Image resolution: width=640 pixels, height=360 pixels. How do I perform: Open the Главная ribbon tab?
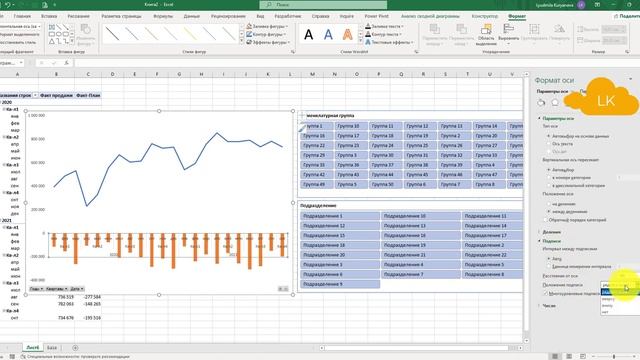tap(22, 16)
